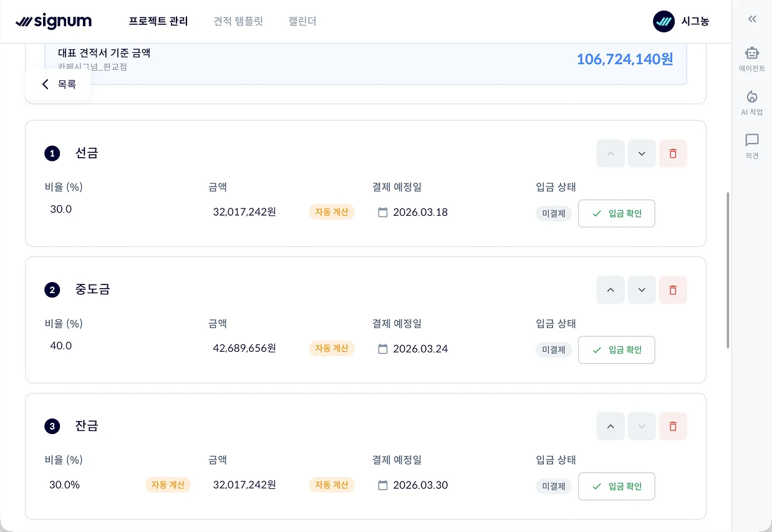Viewport: 772px width, 532px height.
Task: Delete the 선금 payment row with its trash icon
Action: (673, 153)
